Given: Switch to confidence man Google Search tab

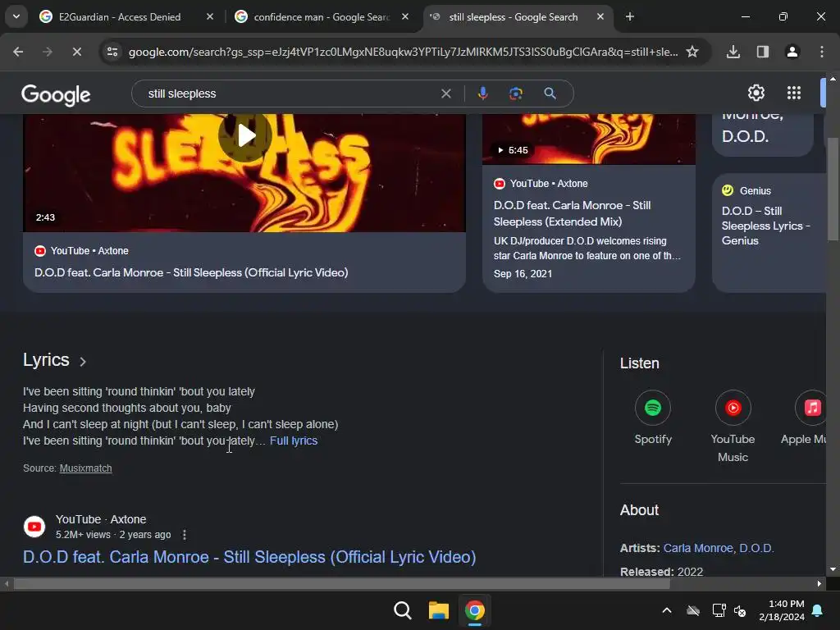Looking at the screenshot, I should (322, 17).
